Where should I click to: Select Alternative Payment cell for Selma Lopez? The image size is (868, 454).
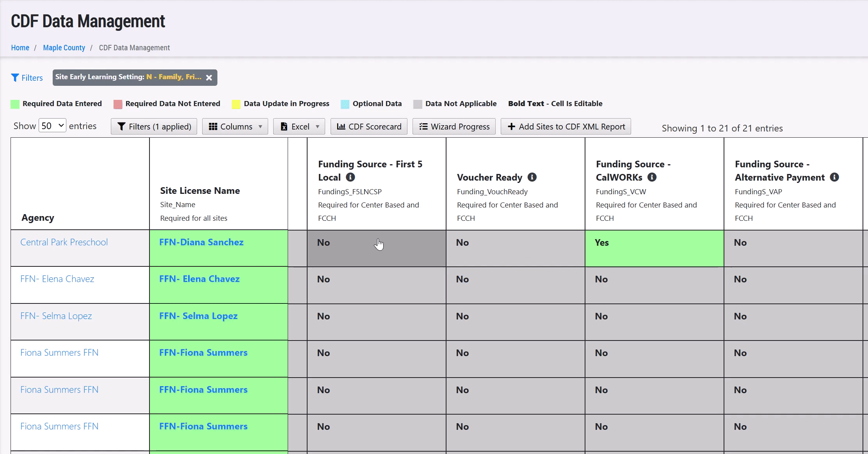(x=793, y=322)
